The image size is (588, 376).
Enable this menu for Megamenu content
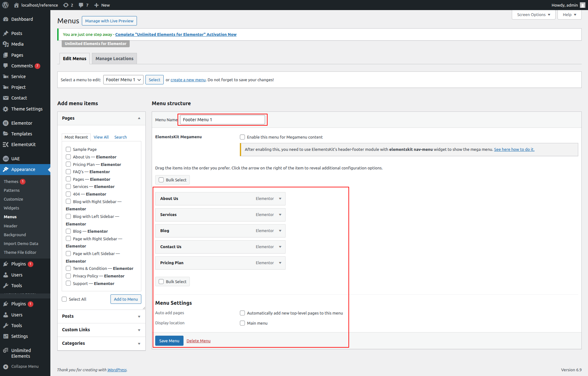242,137
